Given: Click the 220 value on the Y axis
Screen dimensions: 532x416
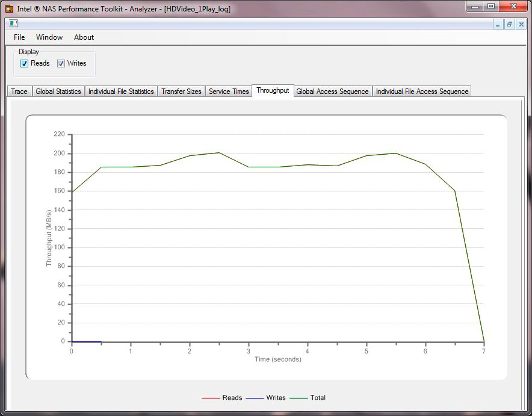Looking at the screenshot, I should pyautogui.click(x=59, y=134).
